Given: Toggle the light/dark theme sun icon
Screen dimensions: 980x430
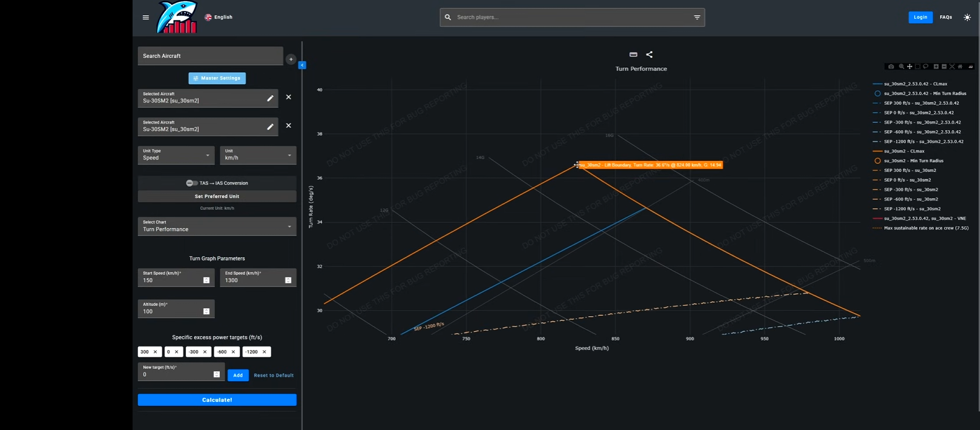Looking at the screenshot, I should click(967, 17).
